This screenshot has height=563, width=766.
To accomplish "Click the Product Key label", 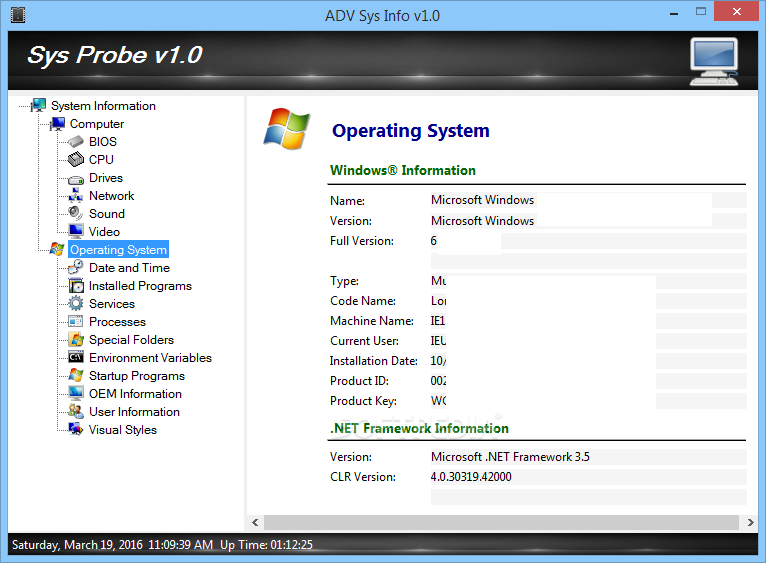I will (363, 401).
